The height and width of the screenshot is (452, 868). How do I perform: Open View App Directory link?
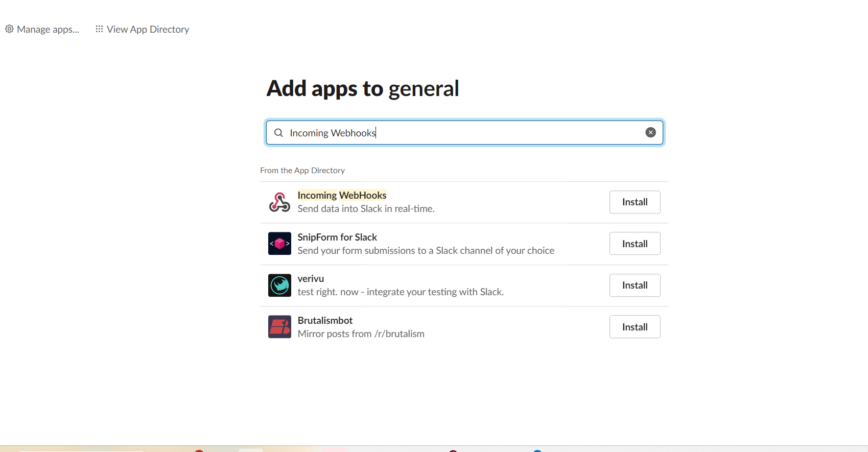click(x=148, y=30)
